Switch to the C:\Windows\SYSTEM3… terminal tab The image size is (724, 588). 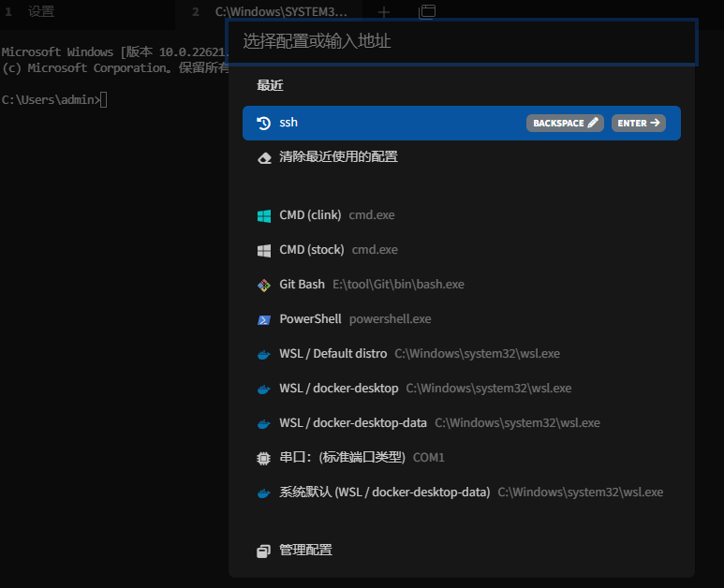tap(281, 12)
